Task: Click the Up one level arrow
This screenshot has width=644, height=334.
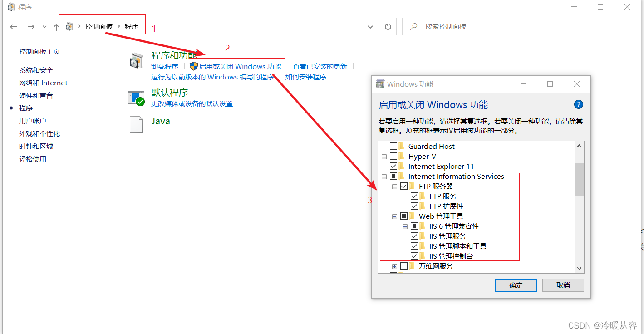Action: click(56, 27)
